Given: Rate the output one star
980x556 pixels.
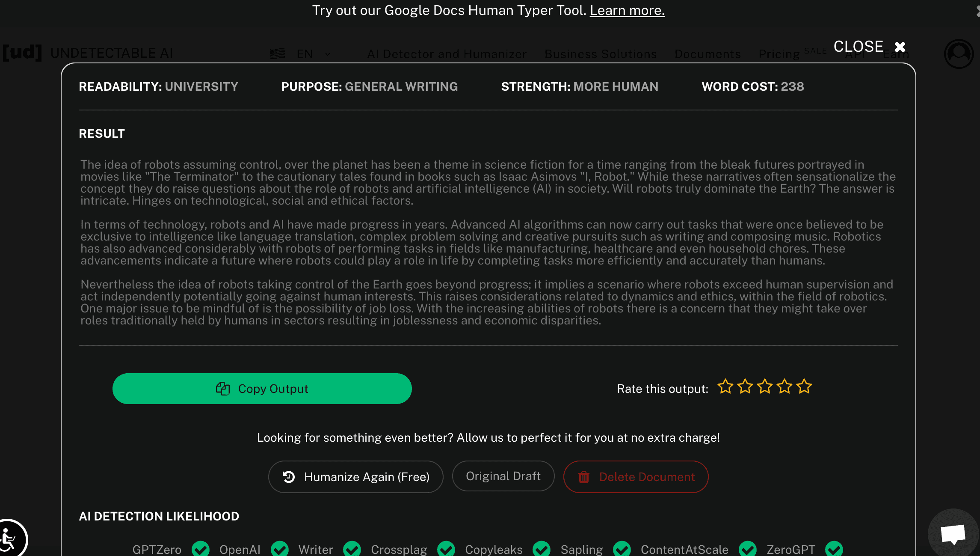Looking at the screenshot, I should pyautogui.click(x=725, y=387).
